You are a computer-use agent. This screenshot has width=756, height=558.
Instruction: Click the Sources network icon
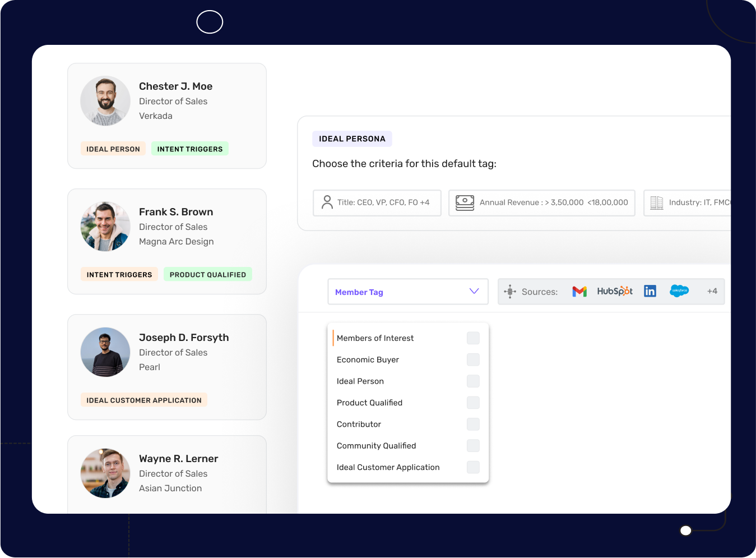(510, 292)
